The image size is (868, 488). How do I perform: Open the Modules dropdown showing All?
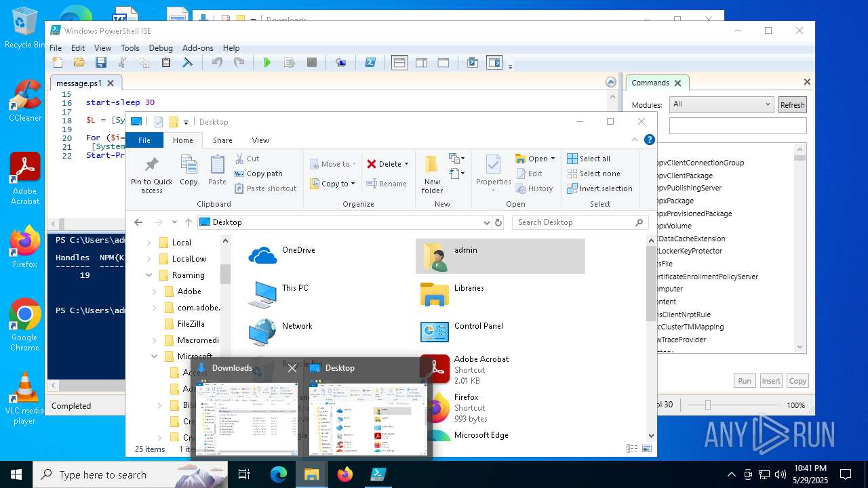(x=722, y=104)
